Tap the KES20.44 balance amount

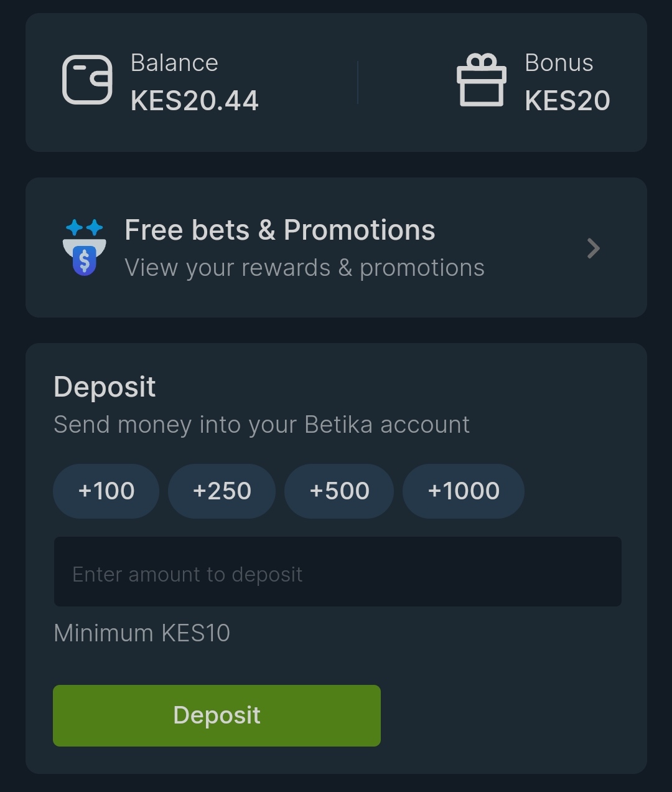coord(195,101)
